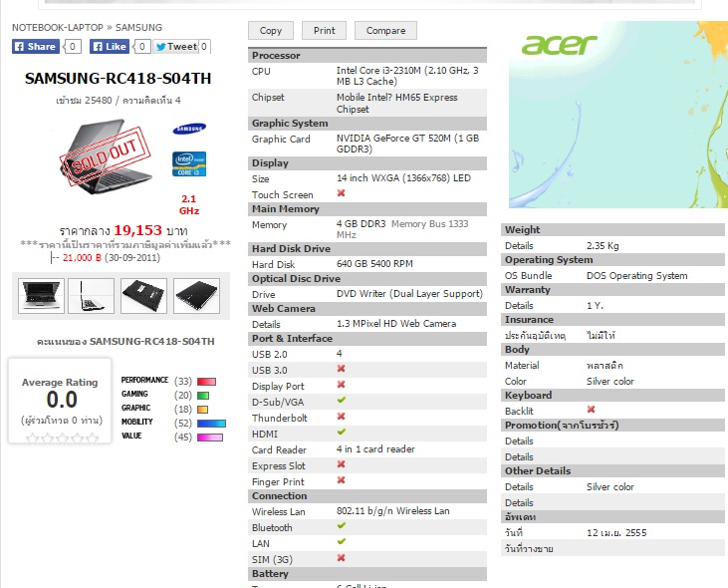Click the Value rating pink bar

coord(210,438)
